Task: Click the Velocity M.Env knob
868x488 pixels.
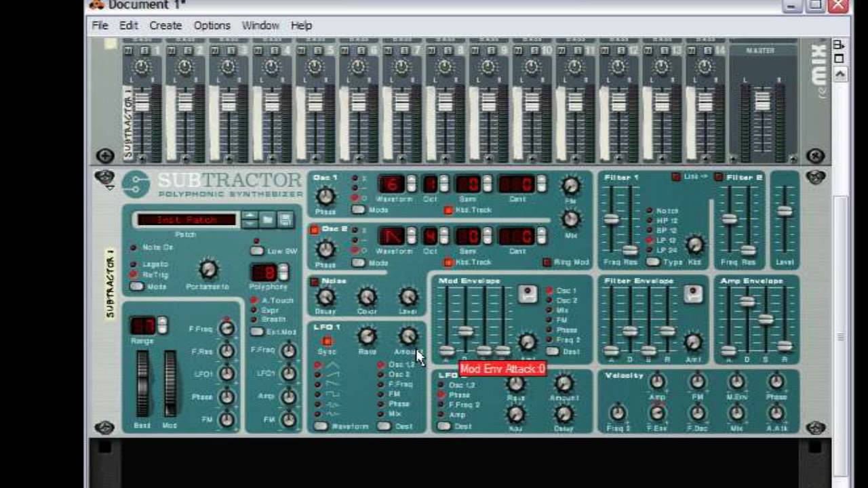Action: point(736,382)
